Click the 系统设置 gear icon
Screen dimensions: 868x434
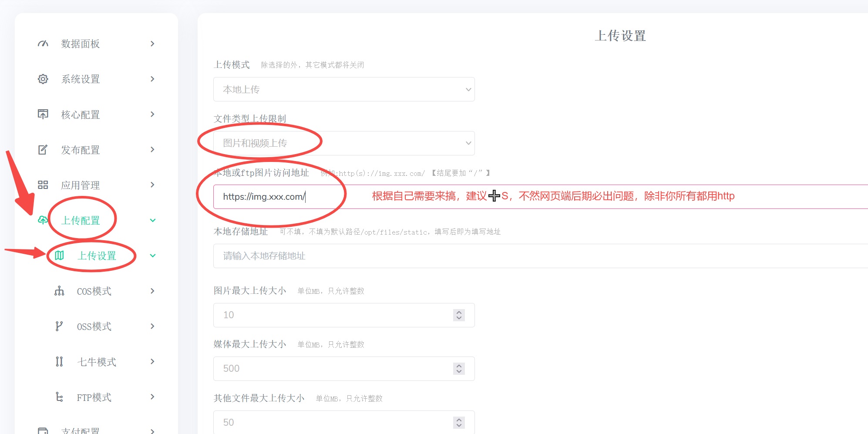(x=43, y=79)
